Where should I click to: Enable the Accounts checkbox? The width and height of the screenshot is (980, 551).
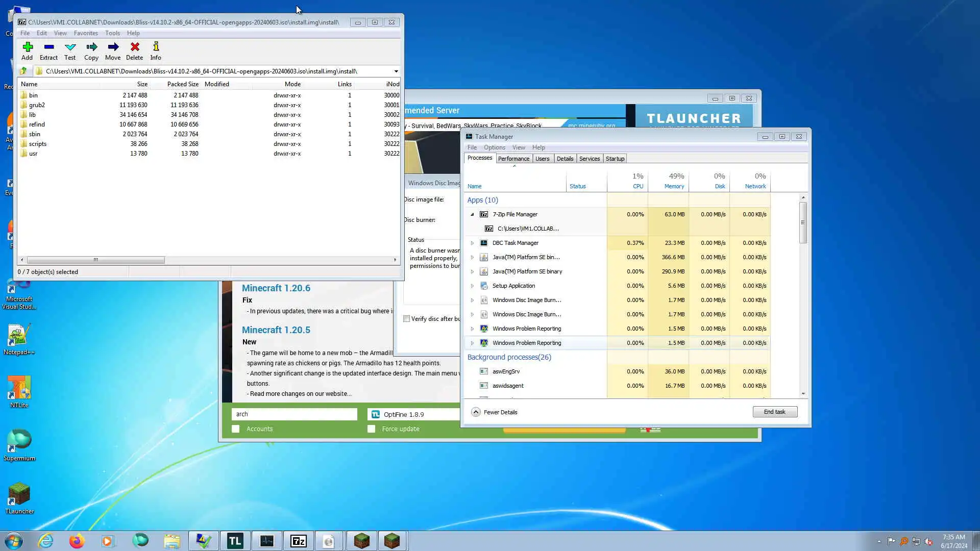click(x=236, y=429)
